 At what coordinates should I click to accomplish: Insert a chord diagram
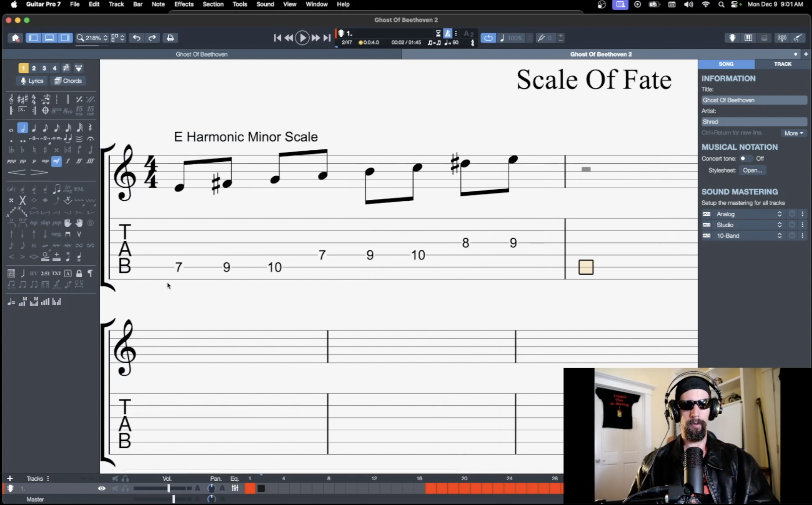tap(11, 273)
